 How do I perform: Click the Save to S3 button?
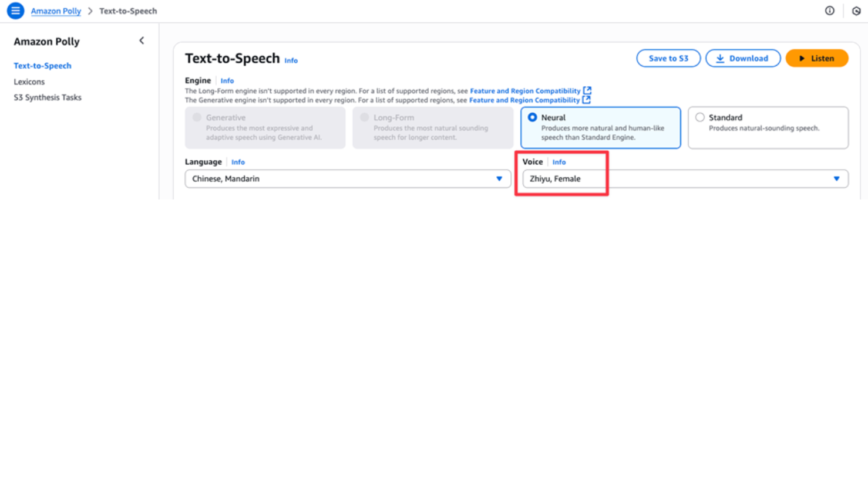tap(668, 58)
